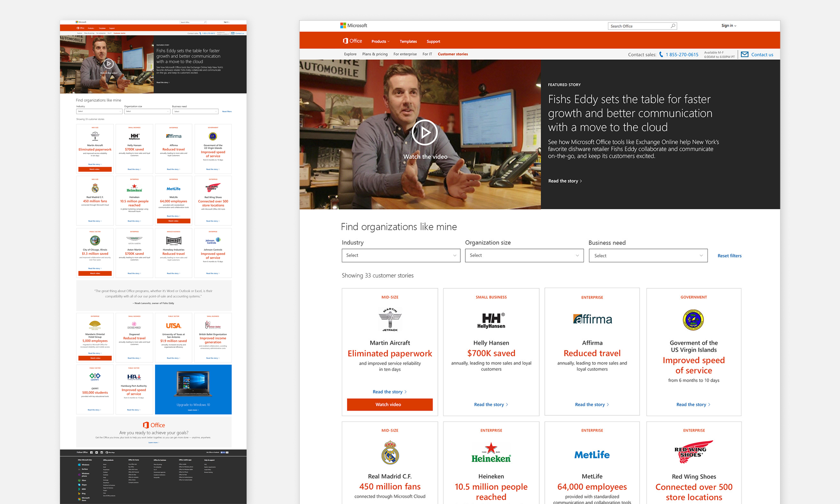Click the US Virgin Islands seal in large view
The image size is (840, 504).
[693, 320]
